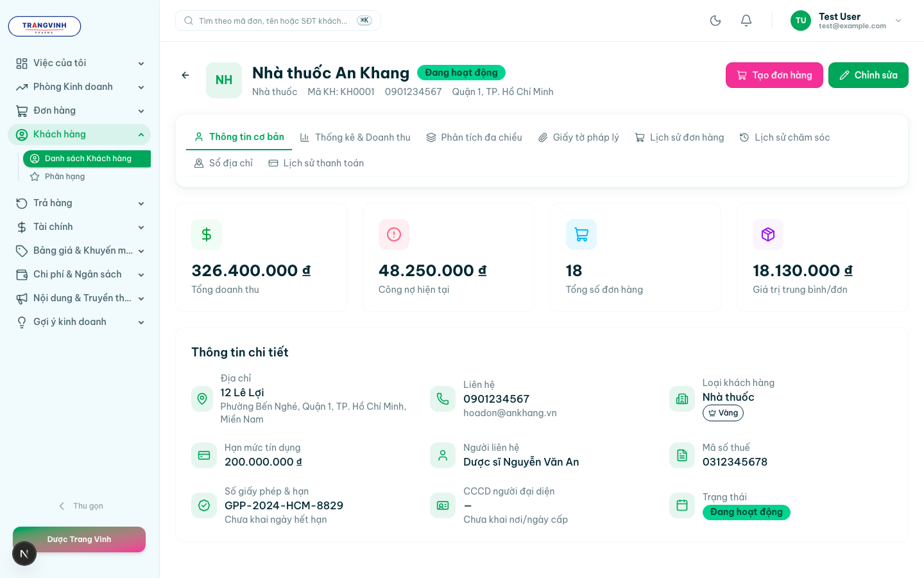924x578 pixels.
Task: Click the round N button at bottom left
Action: [x=24, y=554]
